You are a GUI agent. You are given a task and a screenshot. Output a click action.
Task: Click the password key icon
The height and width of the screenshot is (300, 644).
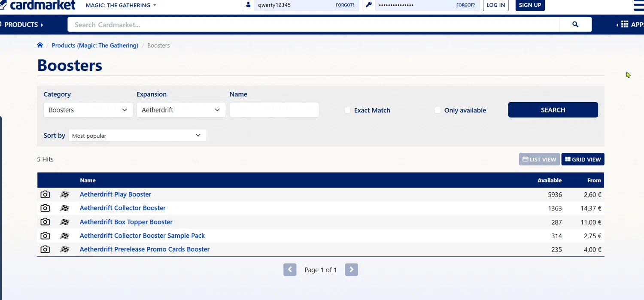pyautogui.click(x=369, y=5)
